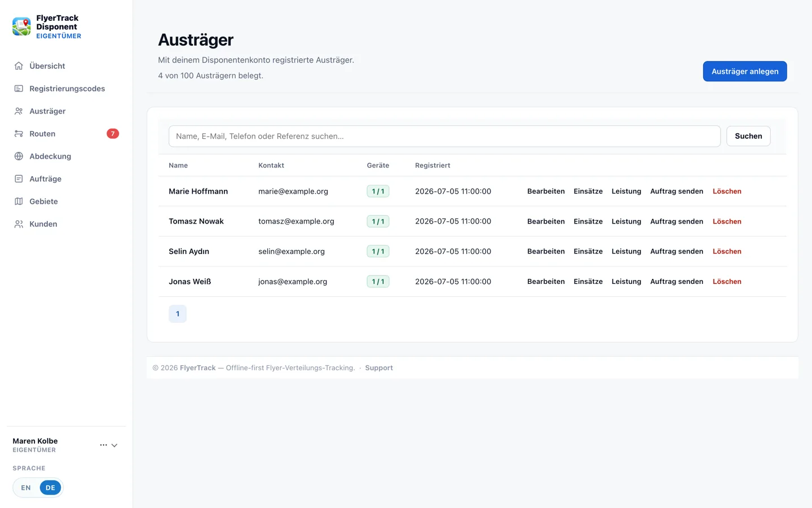The width and height of the screenshot is (812, 508).
Task: Switch language to EN
Action: pyautogui.click(x=26, y=488)
